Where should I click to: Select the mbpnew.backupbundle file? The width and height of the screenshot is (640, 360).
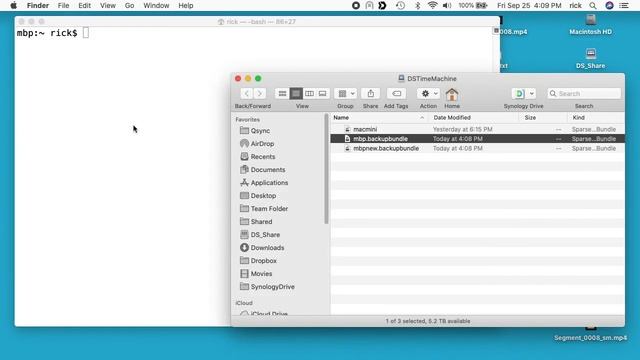[477, 149]
